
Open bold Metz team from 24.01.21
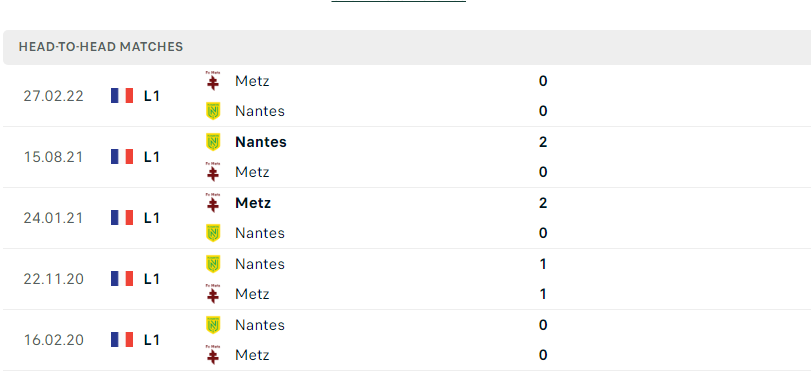point(253,203)
